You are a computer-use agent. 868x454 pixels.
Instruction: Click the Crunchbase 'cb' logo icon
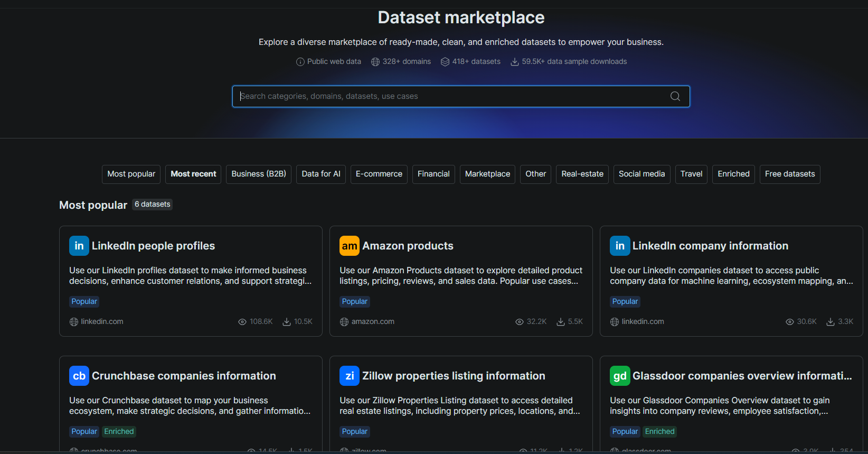tap(79, 376)
